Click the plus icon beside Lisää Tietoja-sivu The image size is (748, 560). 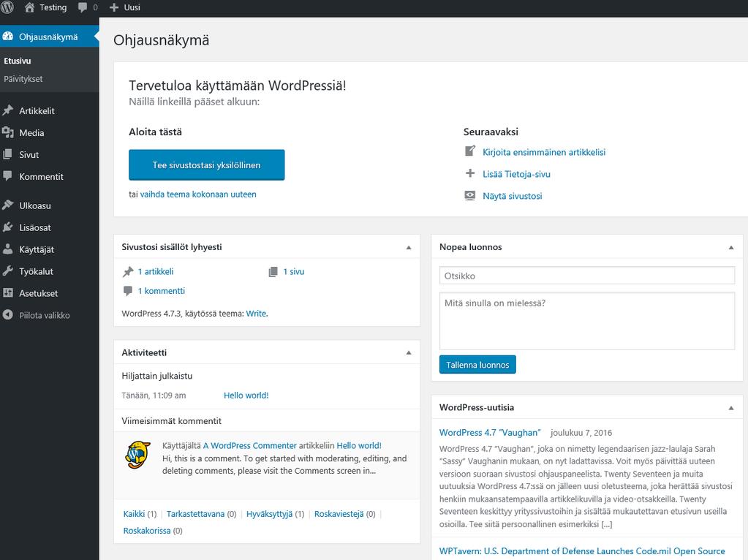point(470,173)
